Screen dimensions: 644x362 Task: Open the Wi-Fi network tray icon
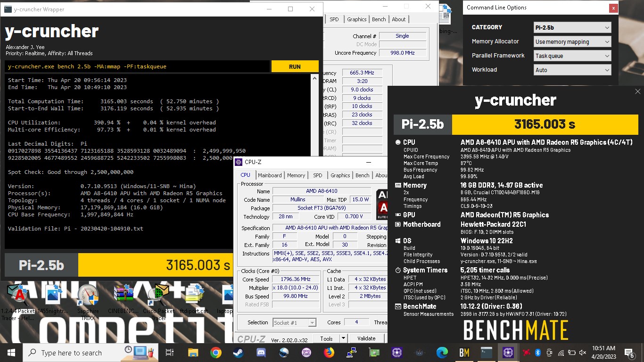561,353
